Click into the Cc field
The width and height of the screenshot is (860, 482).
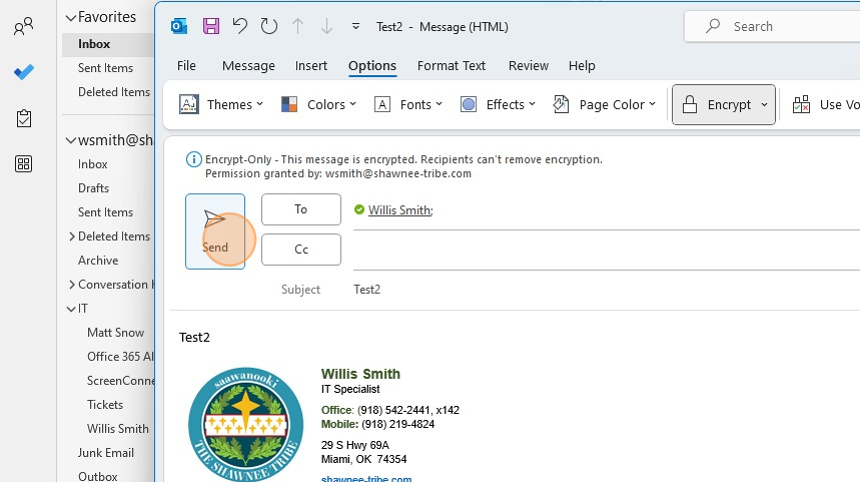tap(606, 251)
